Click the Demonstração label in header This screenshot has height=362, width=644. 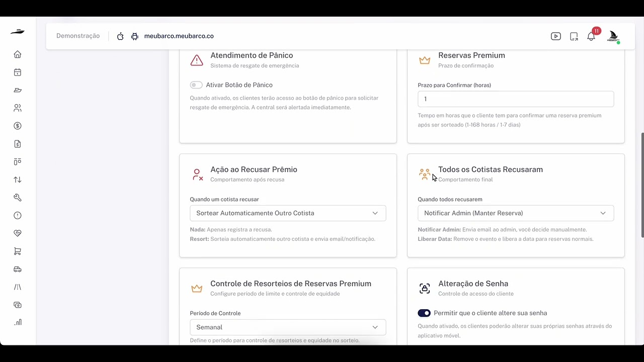pyautogui.click(x=78, y=36)
